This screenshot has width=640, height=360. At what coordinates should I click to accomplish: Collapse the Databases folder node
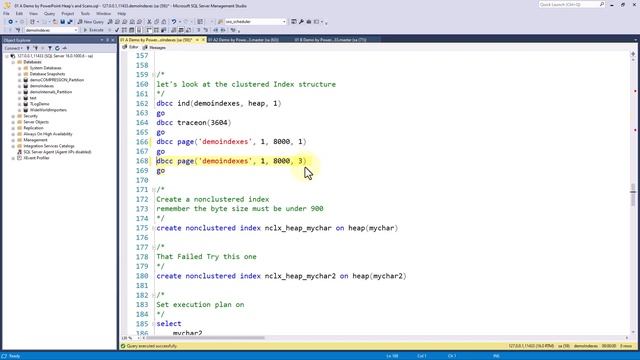point(13,62)
